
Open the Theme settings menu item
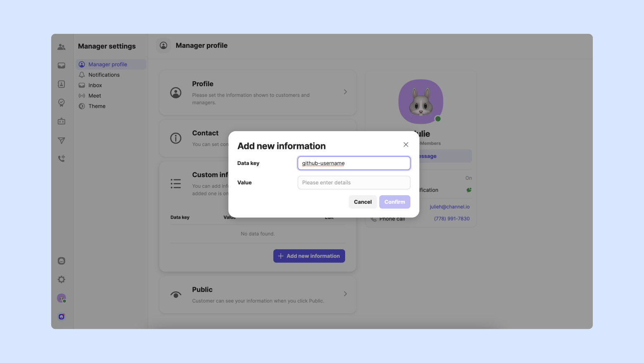click(97, 106)
